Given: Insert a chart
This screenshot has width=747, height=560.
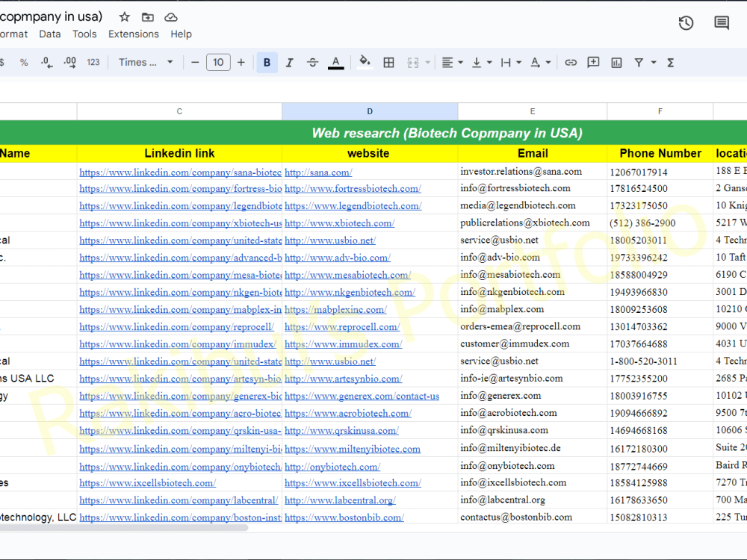Looking at the screenshot, I should (x=616, y=63).
